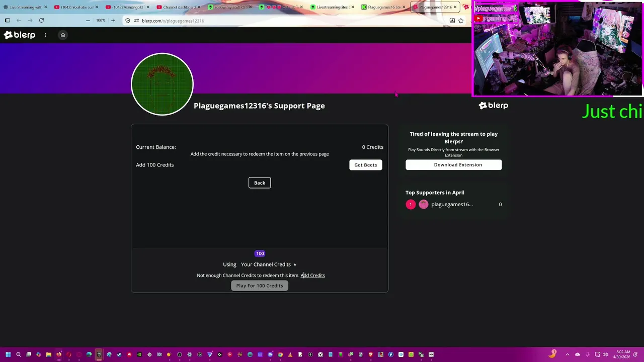Image resolution: width=644 pixels, height=362 pixels.
Task: Open the three-dot menu beside Blerp logo
Action: pos(45,35)
